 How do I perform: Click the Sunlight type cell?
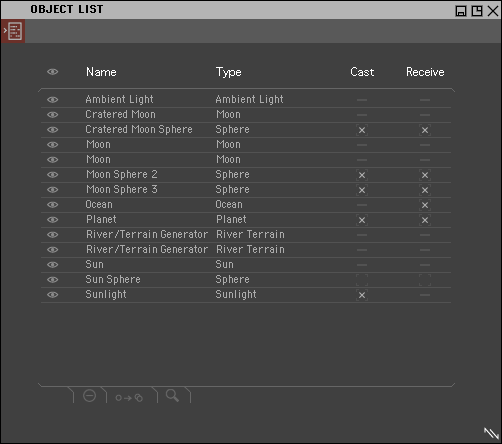[x=236, y=294]
